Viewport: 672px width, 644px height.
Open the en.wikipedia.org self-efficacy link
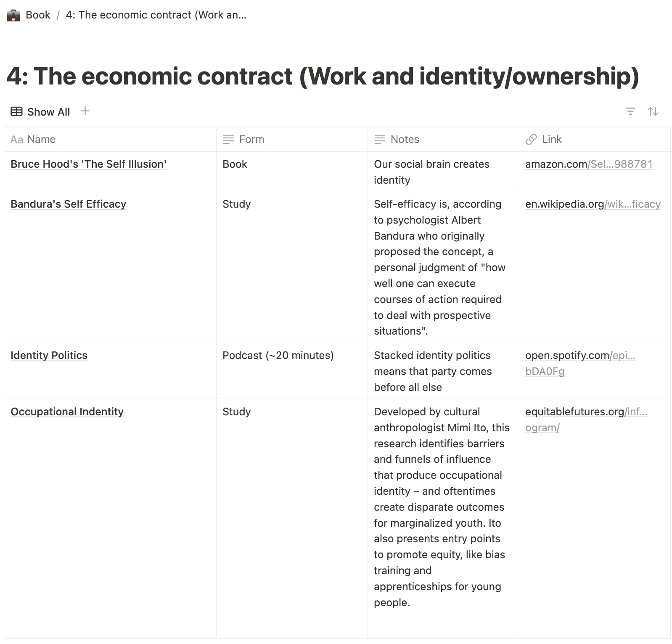pos(593,204)
